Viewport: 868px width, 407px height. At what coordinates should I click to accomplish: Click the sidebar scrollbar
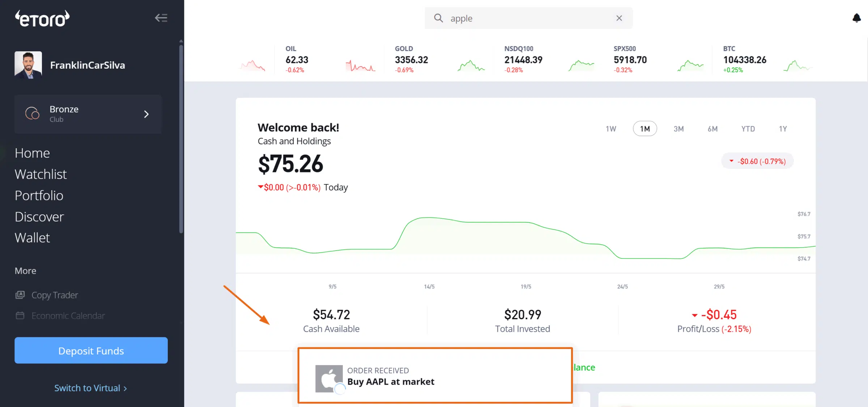click(x=181, y=139)
